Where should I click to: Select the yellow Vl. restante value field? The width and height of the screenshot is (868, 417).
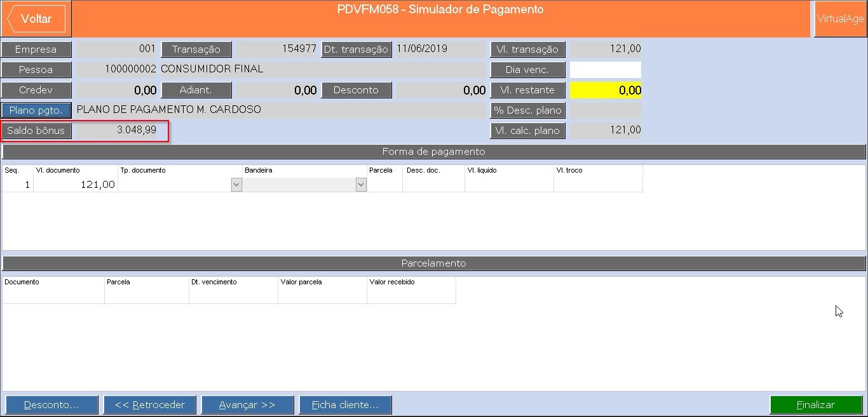click(606, 90)
